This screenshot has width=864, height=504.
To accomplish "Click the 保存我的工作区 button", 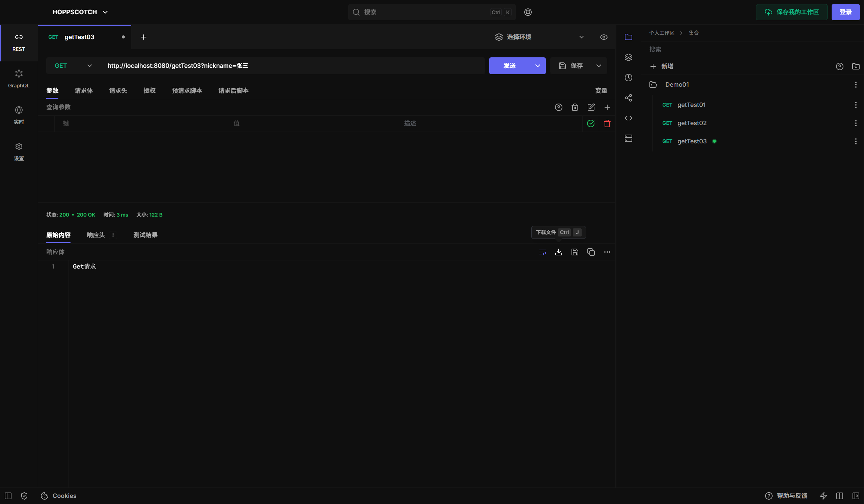I will pyautogui.click(x=791, y=12).
